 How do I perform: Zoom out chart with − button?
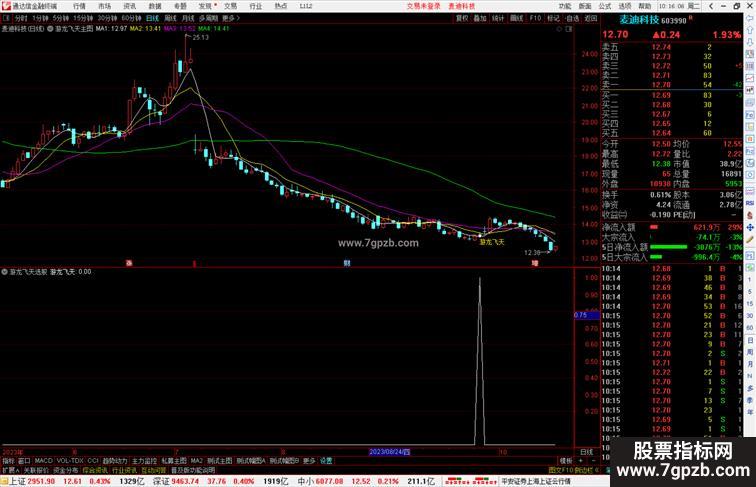point(593,461)
